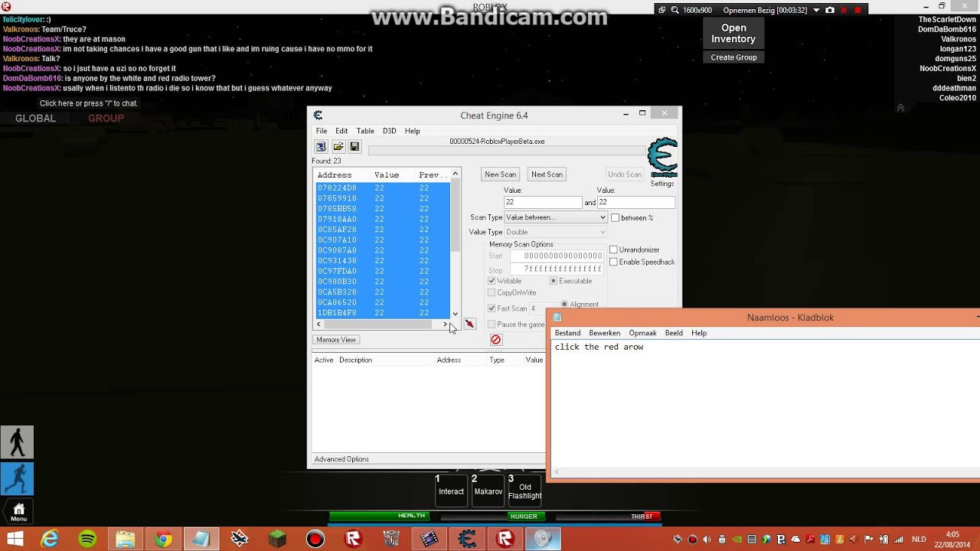
Task: Switch to GROUP chat tab
Action: [106, 119]
